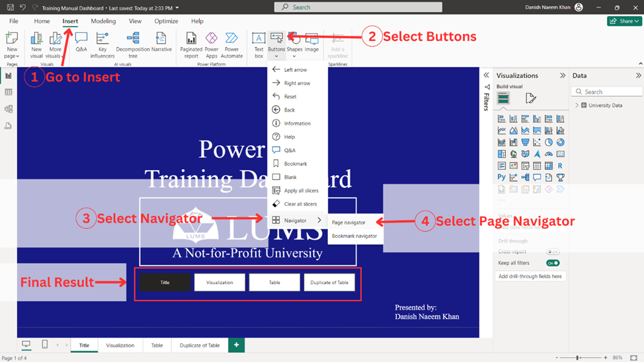Switch to mobile layout icon
This screenshot has height=362, width=644.
[x=45, y=344]
